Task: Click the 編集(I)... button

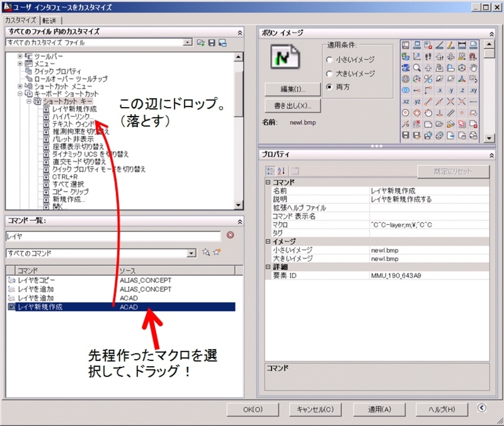Action: coord(292,89)
